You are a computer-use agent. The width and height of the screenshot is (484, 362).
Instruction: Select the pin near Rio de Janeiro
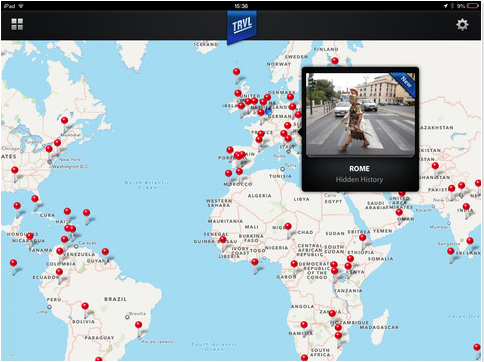139,326
